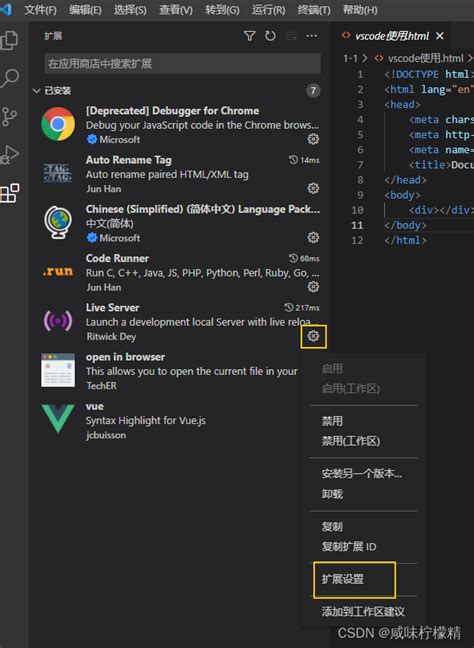This screenshot has width=474, height=648.
Task: Select 安装另一个版本... menu entry
Action: (362, 474)
